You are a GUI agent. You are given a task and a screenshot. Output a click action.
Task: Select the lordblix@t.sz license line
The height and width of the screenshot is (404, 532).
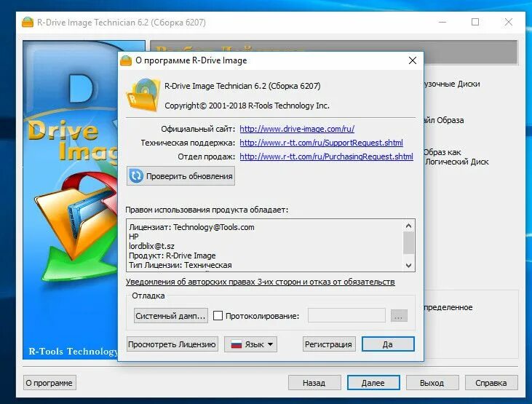pyautogui.click(x=151, y=246)
